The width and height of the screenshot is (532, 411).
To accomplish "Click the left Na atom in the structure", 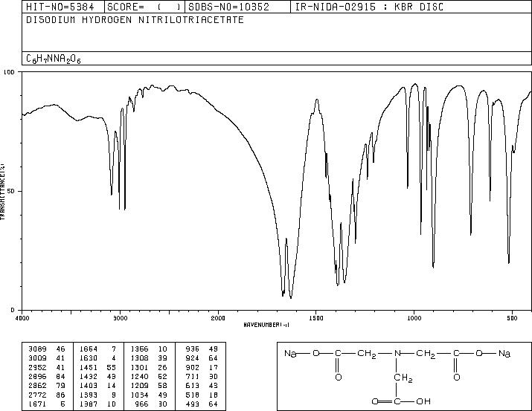I will pos(290,353).
